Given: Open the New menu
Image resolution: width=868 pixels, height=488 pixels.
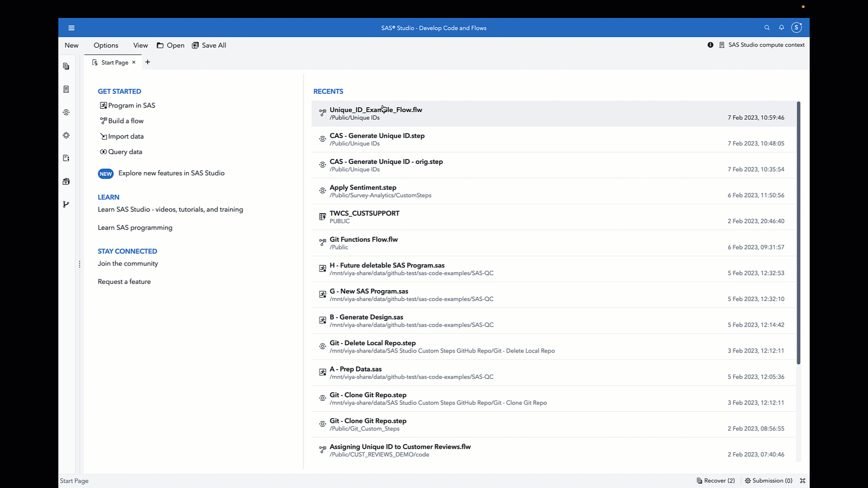Looking at the screenshot, I should coord(71,45).
